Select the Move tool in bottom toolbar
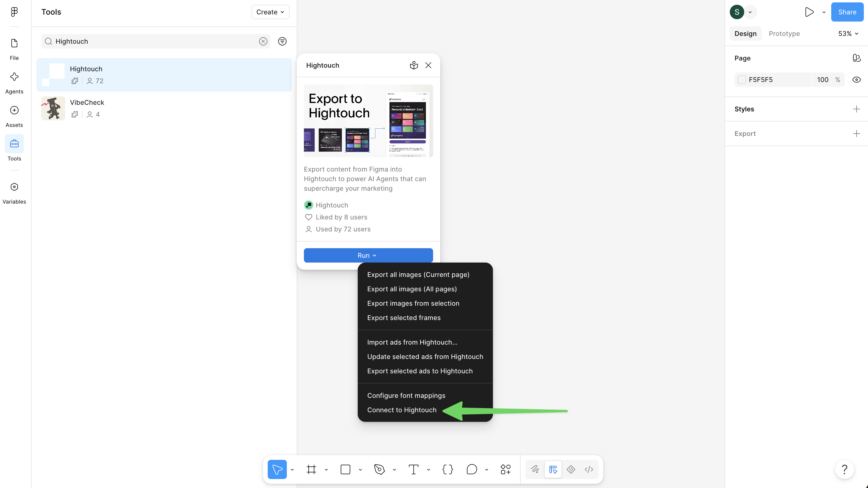 point(277,469)
